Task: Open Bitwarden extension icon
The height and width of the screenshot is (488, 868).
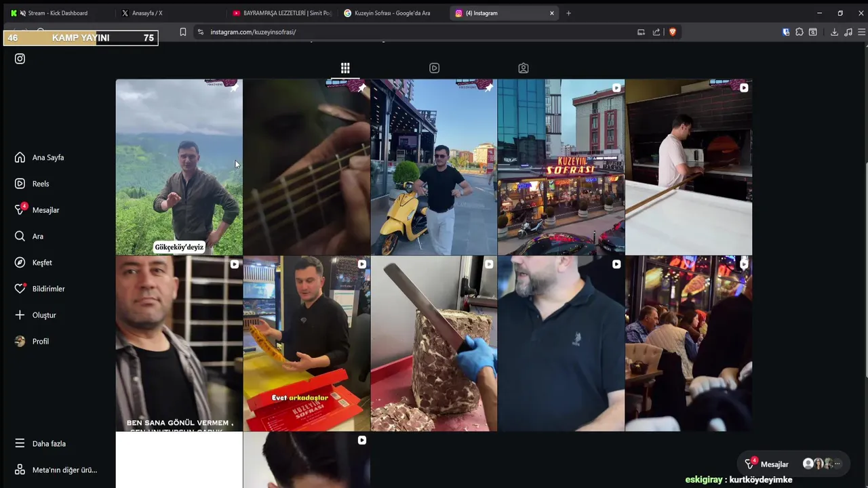Action: click(x=786, y=32)
